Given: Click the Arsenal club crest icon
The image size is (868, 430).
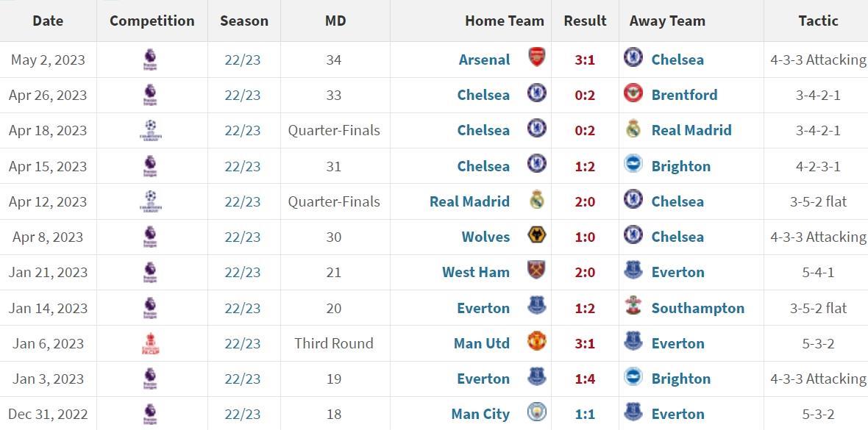Looking at the screenshot, I should (537, 57).
